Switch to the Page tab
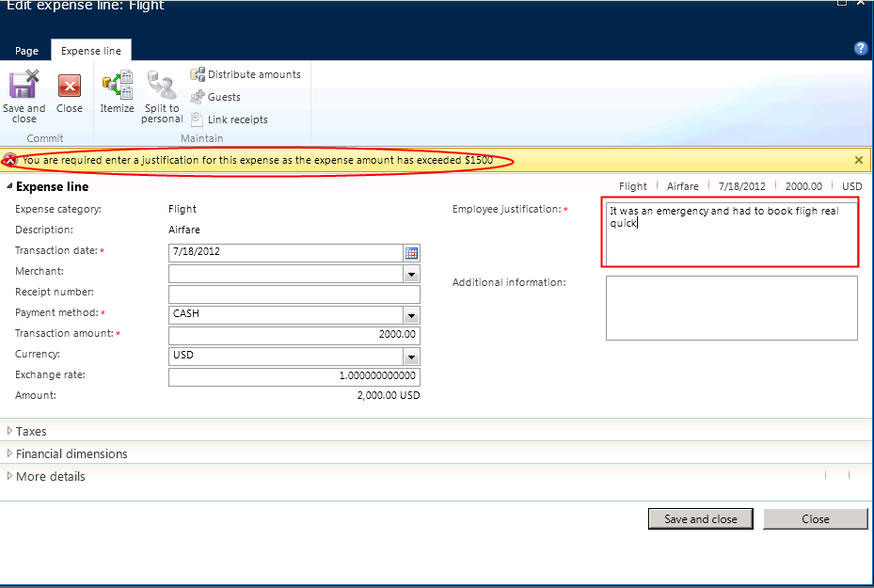The image size is (874, 588). 26,51
